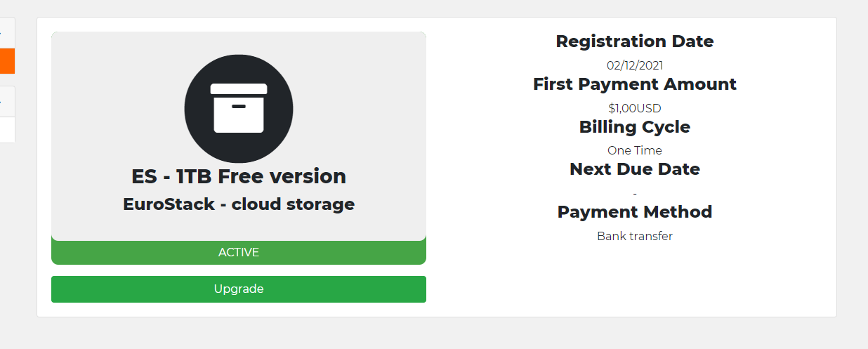Screen dimensions: 868x349
Task: Click the green ACTIVE status bar
Action: pyautogui.click(x=239, y=252)
